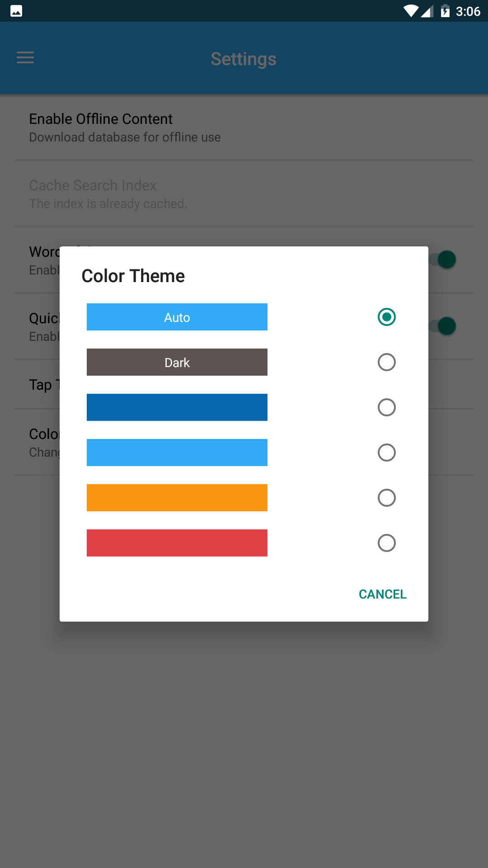Viewport: 488px width, 868px height.
Task: Choose the radio button for red theme
Action: [387, 543]
